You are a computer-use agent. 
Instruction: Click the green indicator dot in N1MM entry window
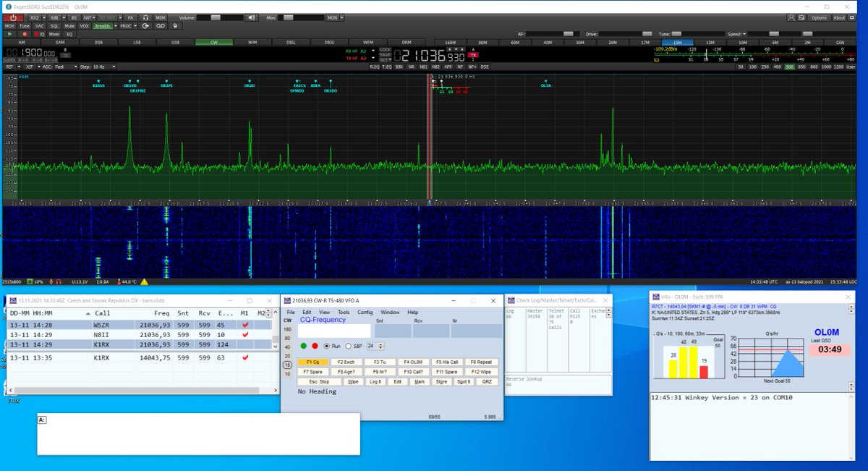(x=303, y=346)
